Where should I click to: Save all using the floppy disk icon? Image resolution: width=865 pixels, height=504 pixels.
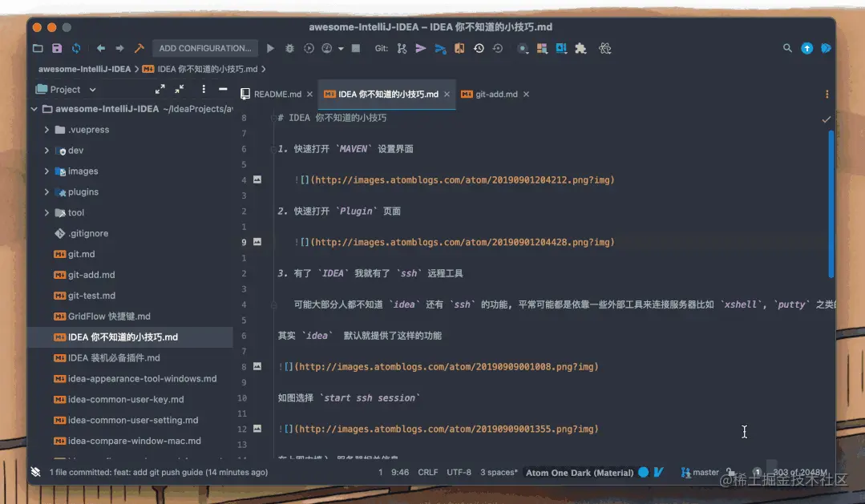click(x=57, y=49)
